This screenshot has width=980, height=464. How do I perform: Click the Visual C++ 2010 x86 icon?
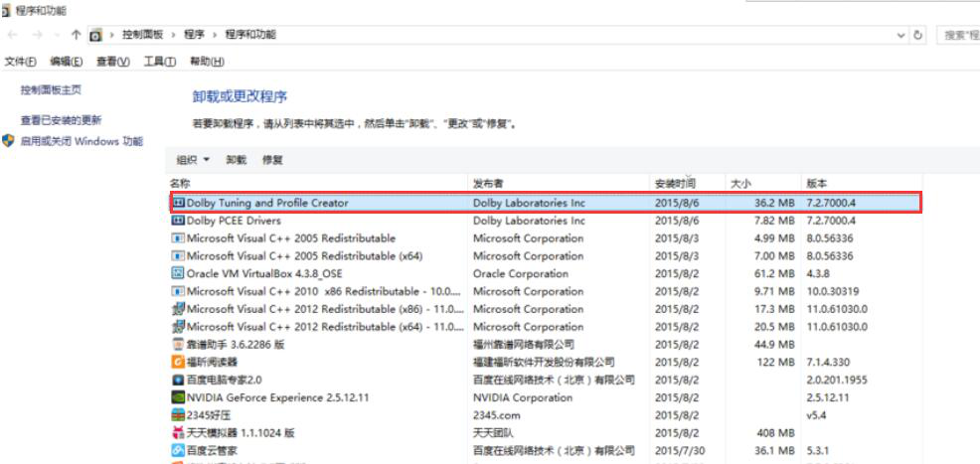tap(179, 291)
